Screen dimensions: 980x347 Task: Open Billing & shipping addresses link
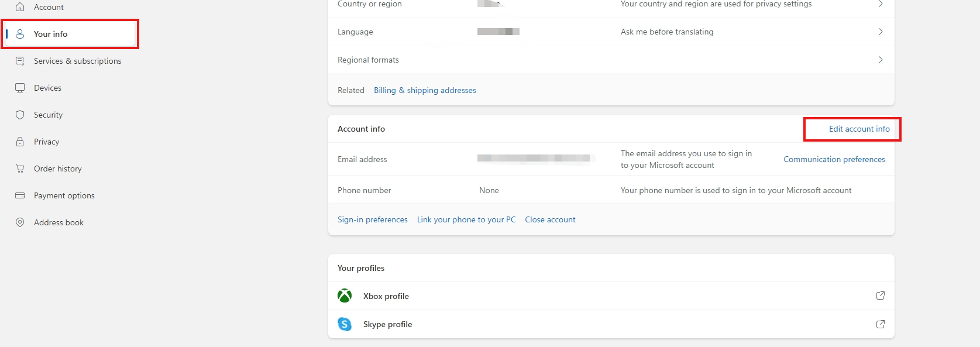(x=425, y=90)
